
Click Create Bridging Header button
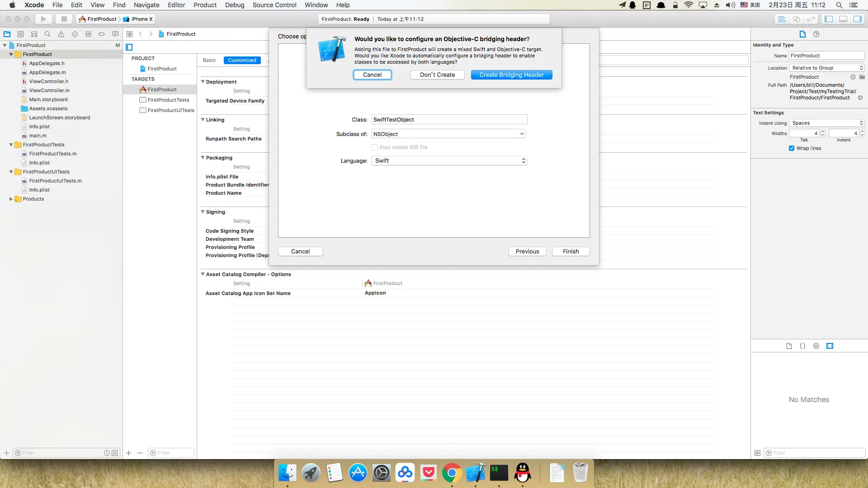(511, 75)
